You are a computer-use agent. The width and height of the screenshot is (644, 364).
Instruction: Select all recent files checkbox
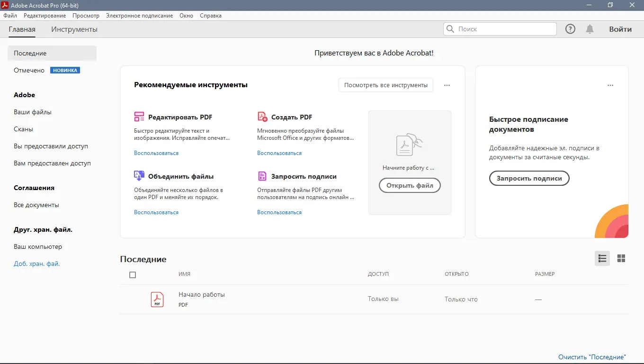[133, 274]
